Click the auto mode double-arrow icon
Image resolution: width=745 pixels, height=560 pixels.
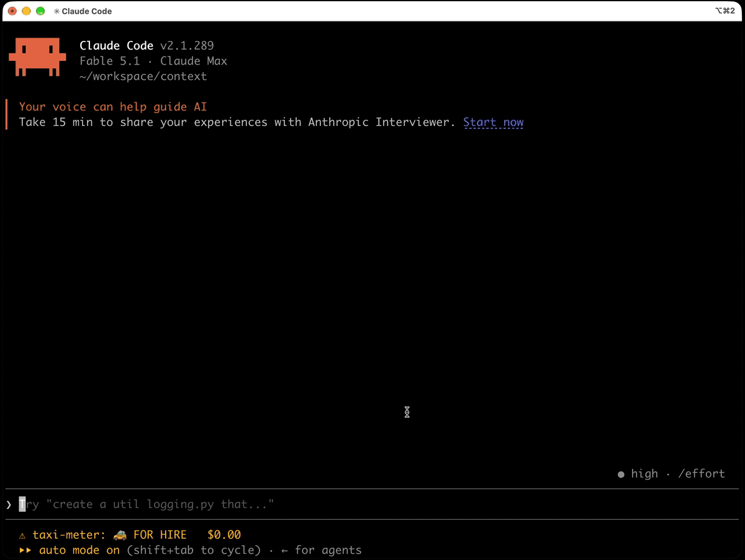point(25,550)
